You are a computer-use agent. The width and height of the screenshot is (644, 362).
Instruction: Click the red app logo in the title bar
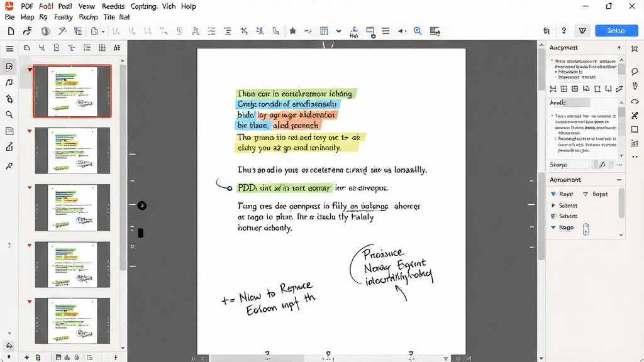tap(9, 6)
